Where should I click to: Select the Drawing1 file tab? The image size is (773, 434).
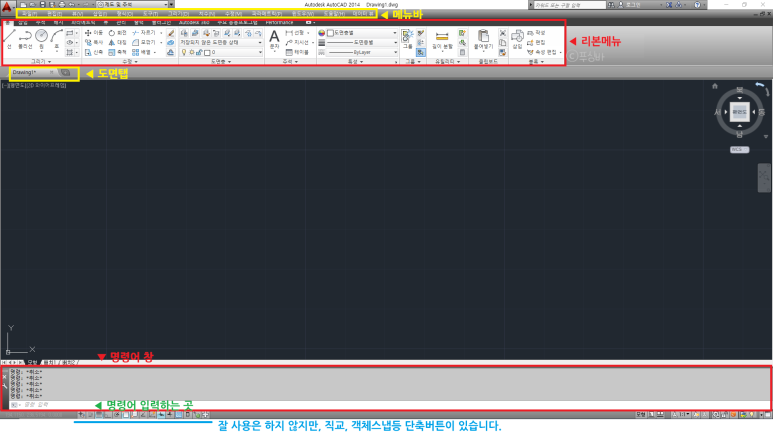coord(32,72)
